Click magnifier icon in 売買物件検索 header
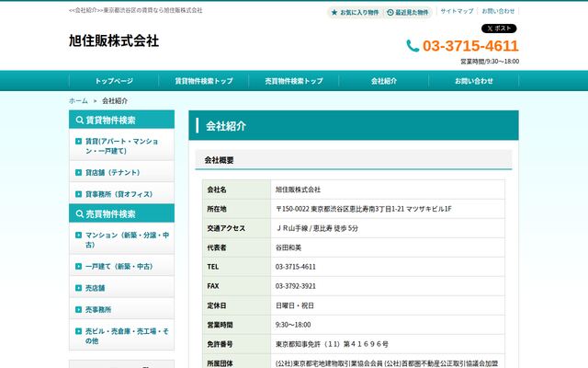 80,213
